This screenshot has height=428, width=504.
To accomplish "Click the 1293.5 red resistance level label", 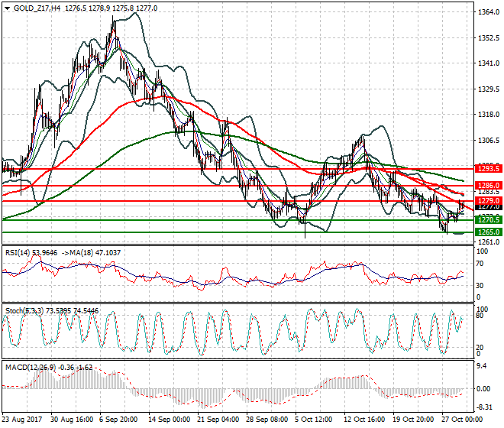I will click(x=488, y=169).
